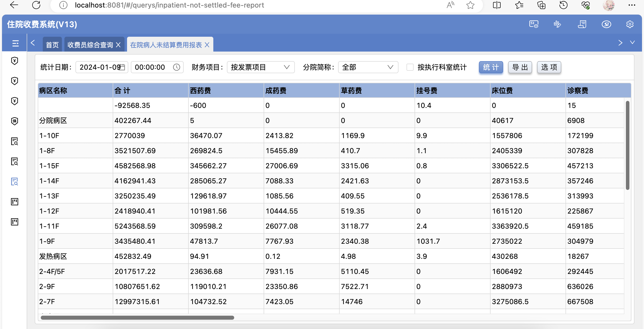Expand the 分院简称 dropdown

tap(368, 67)
